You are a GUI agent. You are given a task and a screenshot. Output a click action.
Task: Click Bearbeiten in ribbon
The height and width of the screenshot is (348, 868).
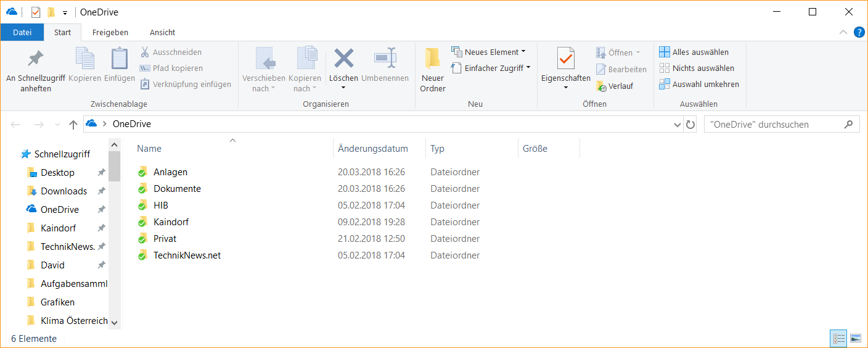621,69
